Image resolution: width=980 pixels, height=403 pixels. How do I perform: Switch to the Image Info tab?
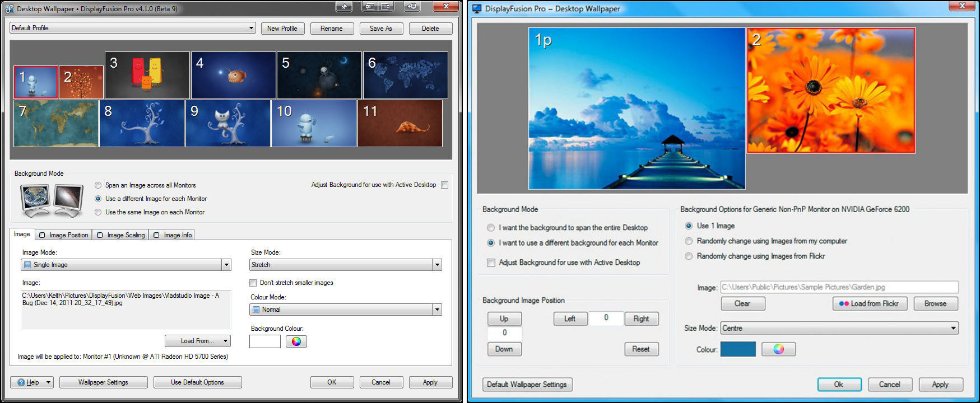point(173,235)
